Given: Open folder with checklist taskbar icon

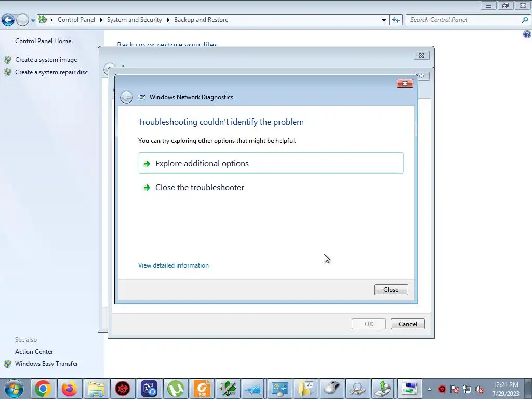Looking at the screenshot, I should pyautogui.click(x=307, y=389).
